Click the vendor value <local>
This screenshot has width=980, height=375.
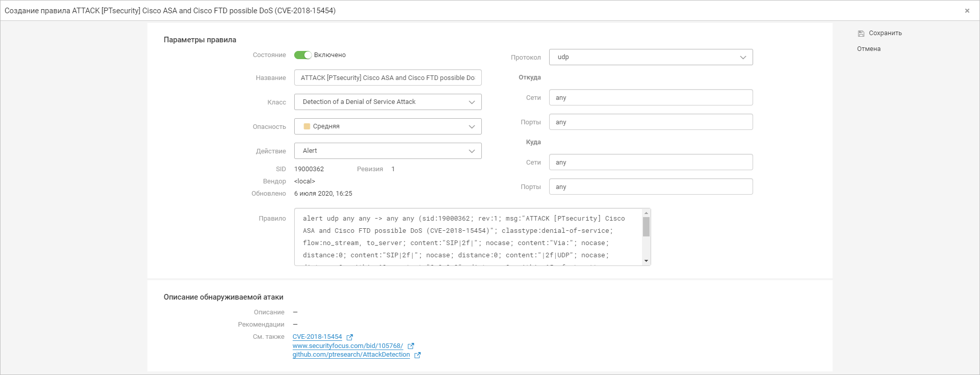point(304,181)
